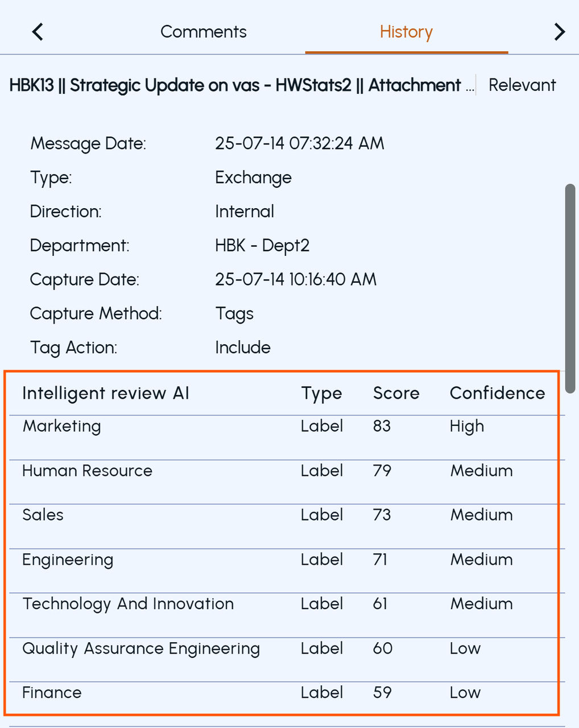Switch to the Comments tab
Viewport: 579px width, 728px height.
coord(204,32)
